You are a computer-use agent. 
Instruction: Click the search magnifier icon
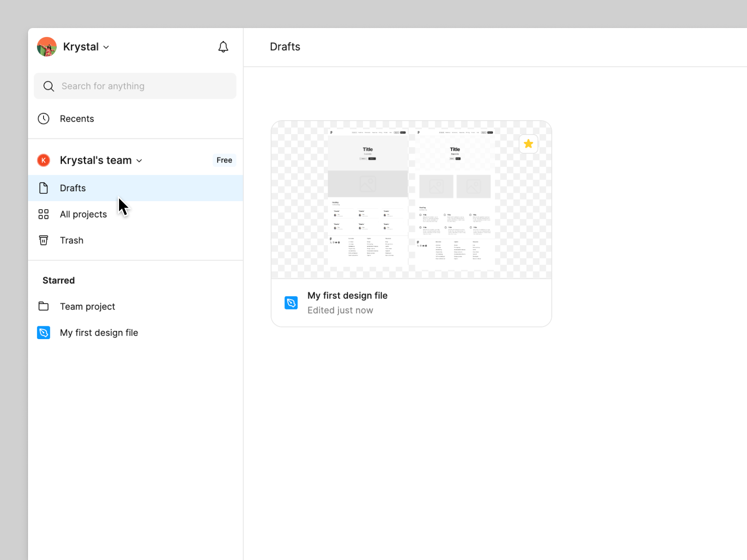pyautogui.click(x=49, y=86)
